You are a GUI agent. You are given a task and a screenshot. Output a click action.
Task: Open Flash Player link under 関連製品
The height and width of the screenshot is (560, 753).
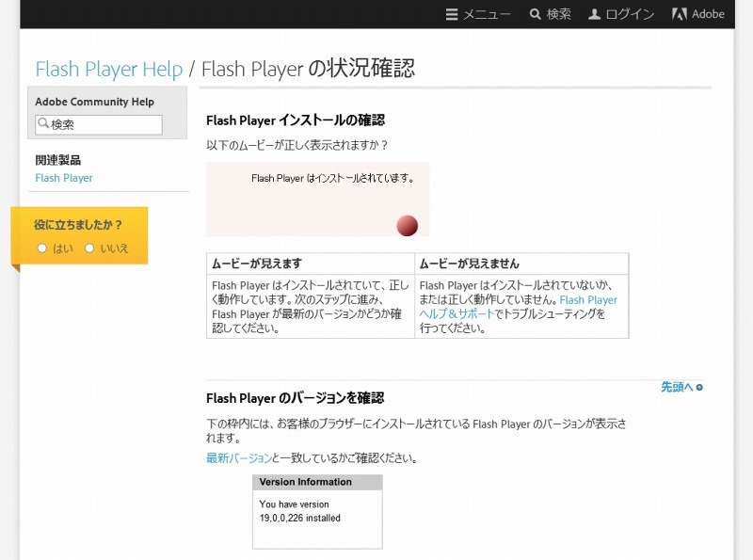[64, 178]
